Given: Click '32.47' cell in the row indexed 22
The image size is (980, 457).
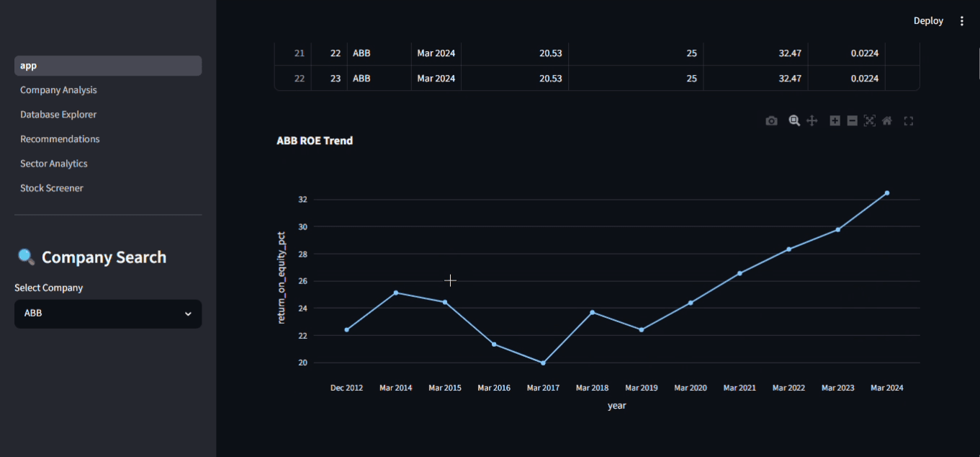Looking at the screenshot, I should pyautogui.click(x=755, y=78).
